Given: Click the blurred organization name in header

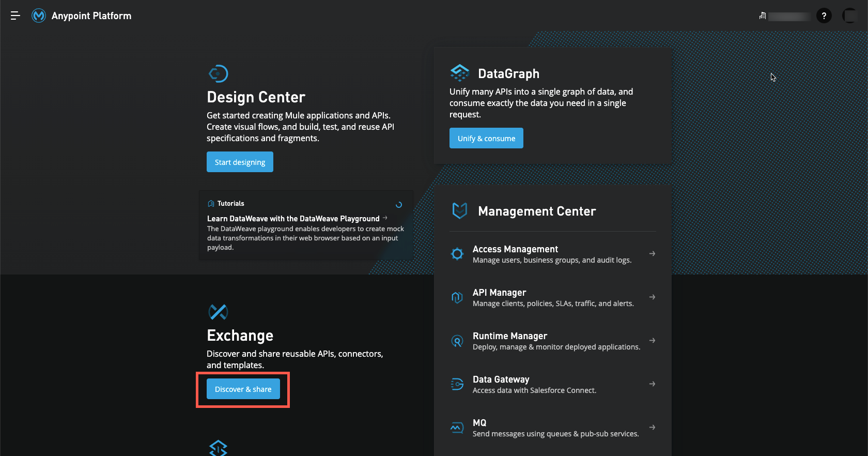Looking at the screenshot, I should (x=789, y=17).
